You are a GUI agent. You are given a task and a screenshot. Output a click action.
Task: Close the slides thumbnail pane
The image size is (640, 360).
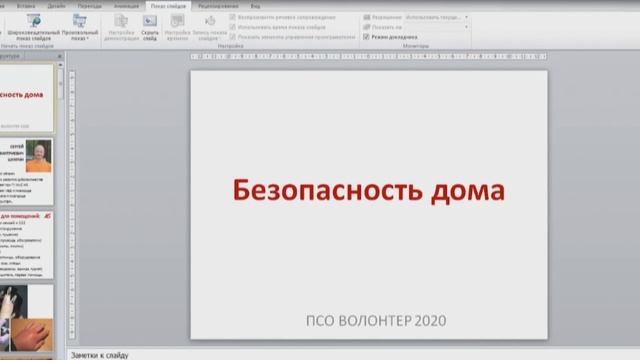[60, 56]
